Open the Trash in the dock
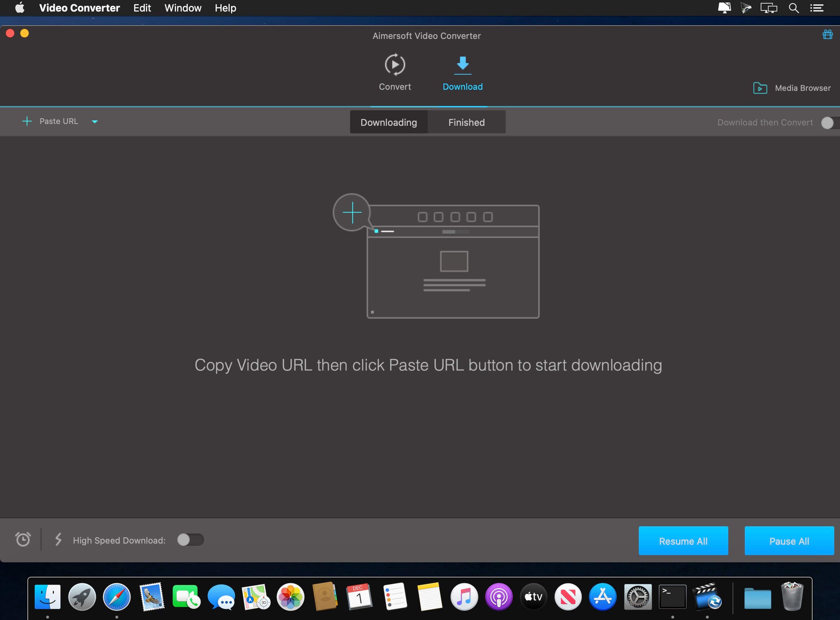Screen dimensions: 840x620 tap(792, 596)
